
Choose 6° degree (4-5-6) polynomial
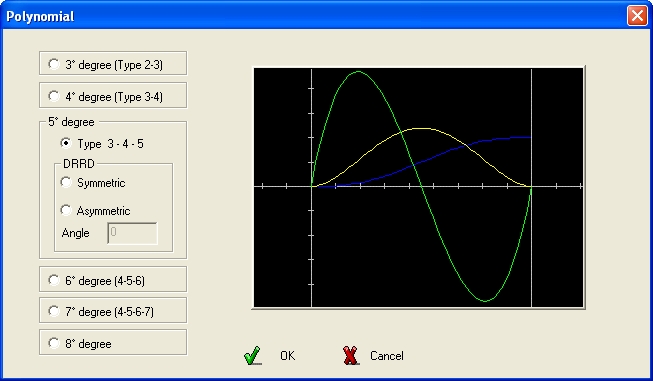[x=54, y=280]
